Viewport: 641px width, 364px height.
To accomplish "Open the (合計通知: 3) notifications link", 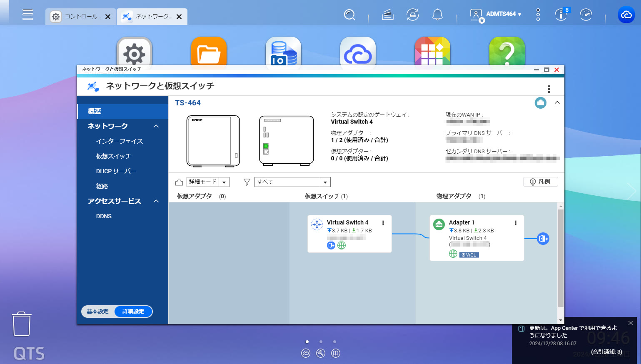I will [x=606, y=352].
